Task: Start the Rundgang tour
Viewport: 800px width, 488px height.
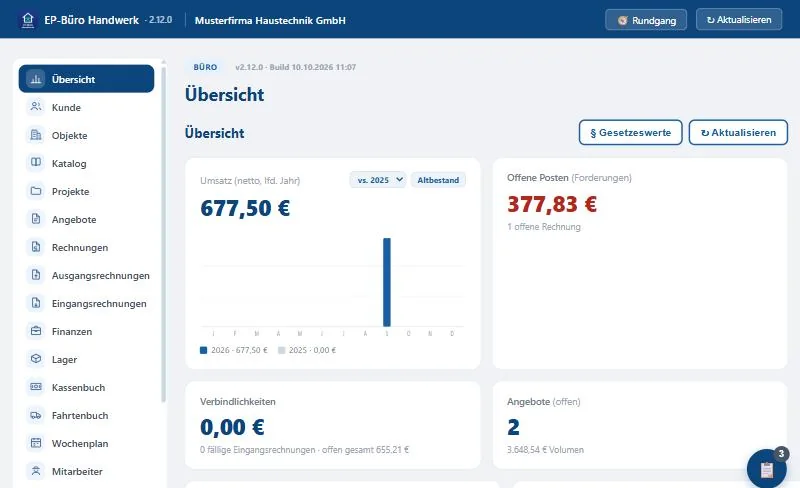Action: (646, 20)
